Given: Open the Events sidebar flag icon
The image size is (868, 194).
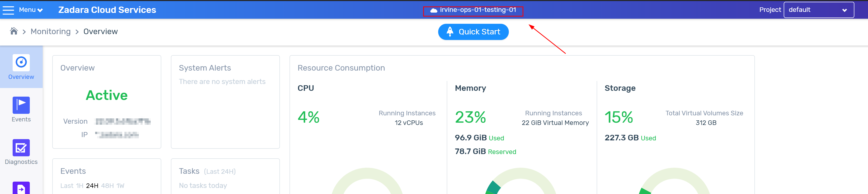Looking at the screenshot, I should click(21, 105).
